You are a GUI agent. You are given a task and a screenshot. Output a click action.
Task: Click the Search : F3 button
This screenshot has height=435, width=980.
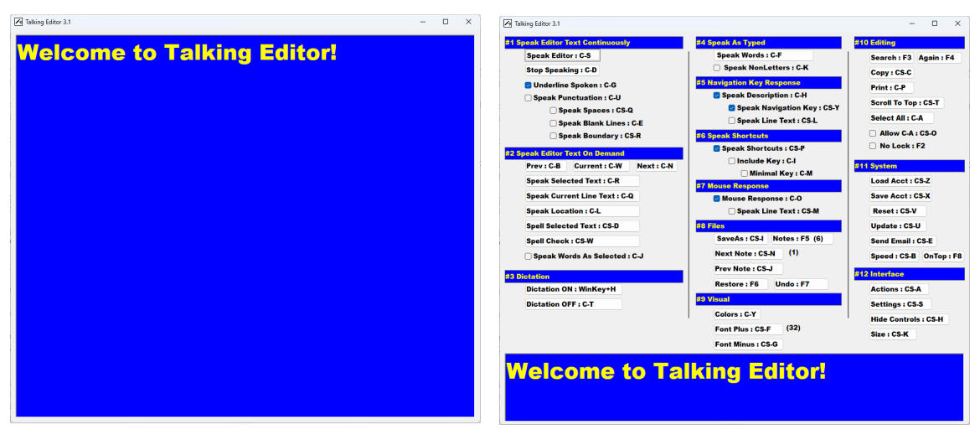pyautogui.click(x=890, y=58)
